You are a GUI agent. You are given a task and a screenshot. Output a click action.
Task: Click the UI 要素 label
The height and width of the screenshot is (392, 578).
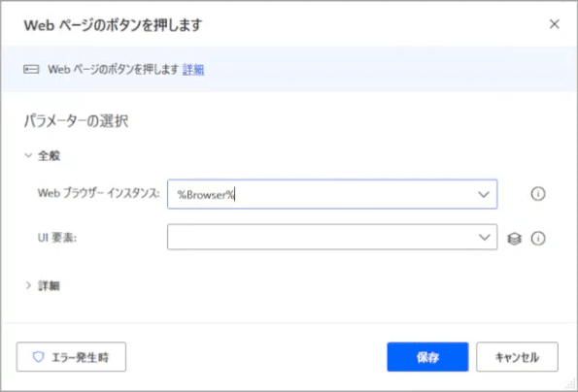(56, 238)
